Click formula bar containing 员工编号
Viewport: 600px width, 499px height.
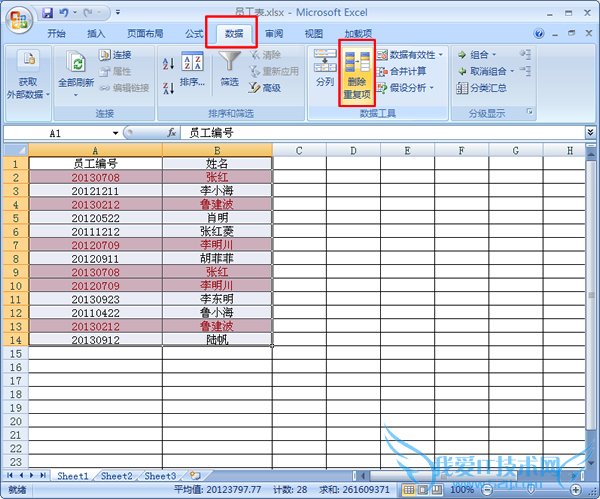(384, 133)
